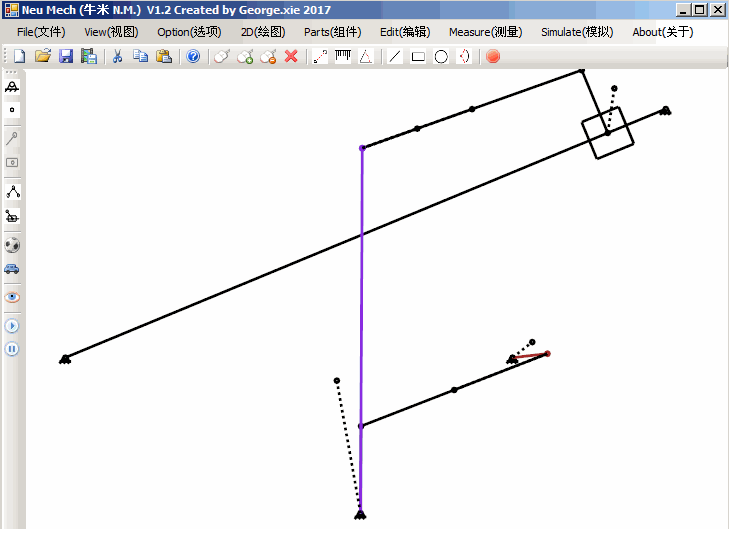
Task: Open a file using the folder icon
Action: (43, 57)
